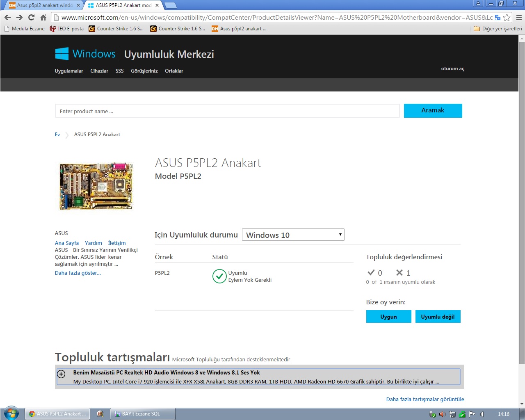Click the translate page icon in address bar
The image size is (525, 420).
498,17
